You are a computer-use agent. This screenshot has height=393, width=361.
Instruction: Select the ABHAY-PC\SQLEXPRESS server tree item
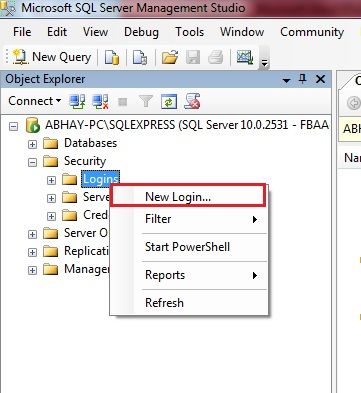[x=187, y=125]
